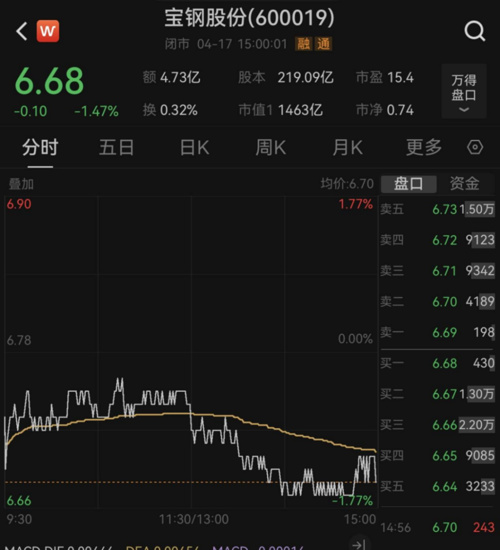
Task: Tap the 均价:6.70 average price label
Action: pyautogui.click(x=347, y=184)
